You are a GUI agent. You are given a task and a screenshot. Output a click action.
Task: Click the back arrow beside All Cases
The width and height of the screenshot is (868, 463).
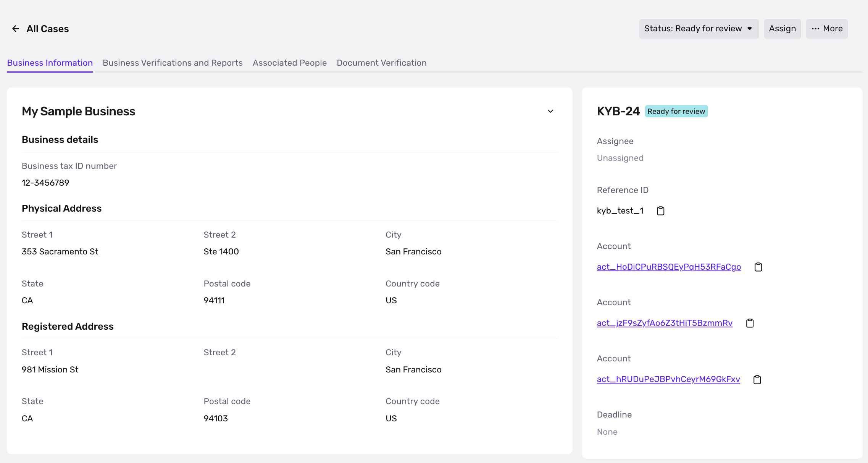[x=16, y=29]
